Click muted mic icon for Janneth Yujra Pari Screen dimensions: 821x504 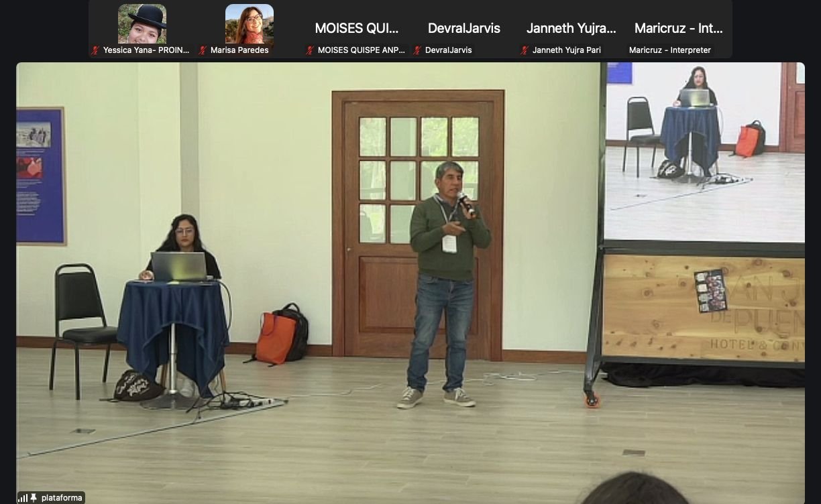(525, 50)
